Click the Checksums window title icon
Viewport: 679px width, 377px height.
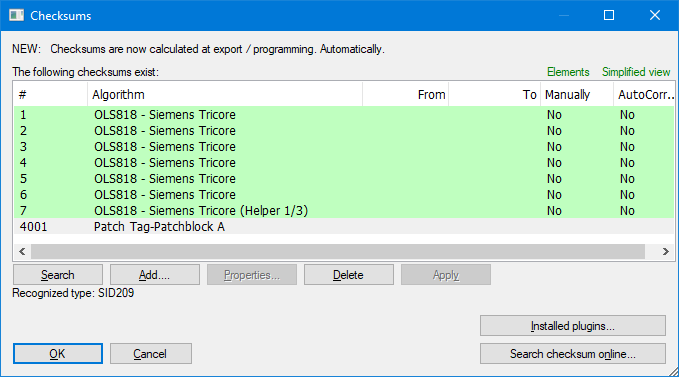coord(16,16)
